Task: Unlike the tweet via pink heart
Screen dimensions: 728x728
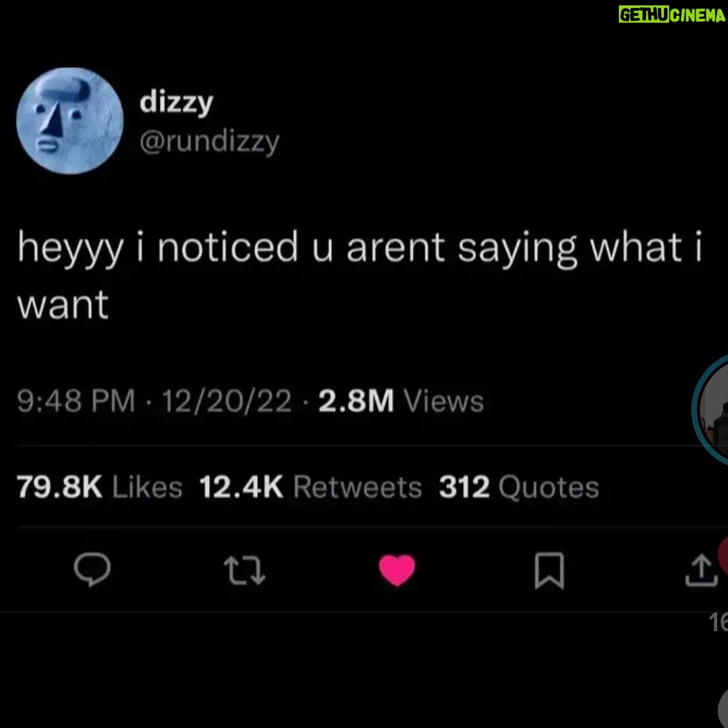Action: pos(397,570)
